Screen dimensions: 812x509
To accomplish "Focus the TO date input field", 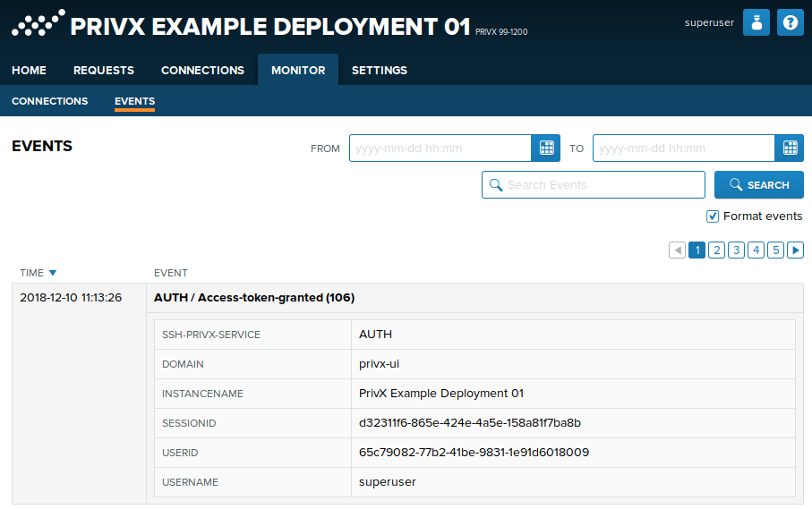I will coord(684,148).
